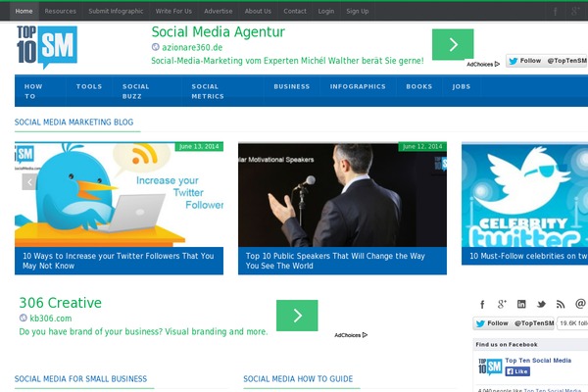Open the sidebar LinkedIn social icon
Image resolution: width=588 pixels, height=392 pixels.
pyautogui.click(x=521, y=304)
